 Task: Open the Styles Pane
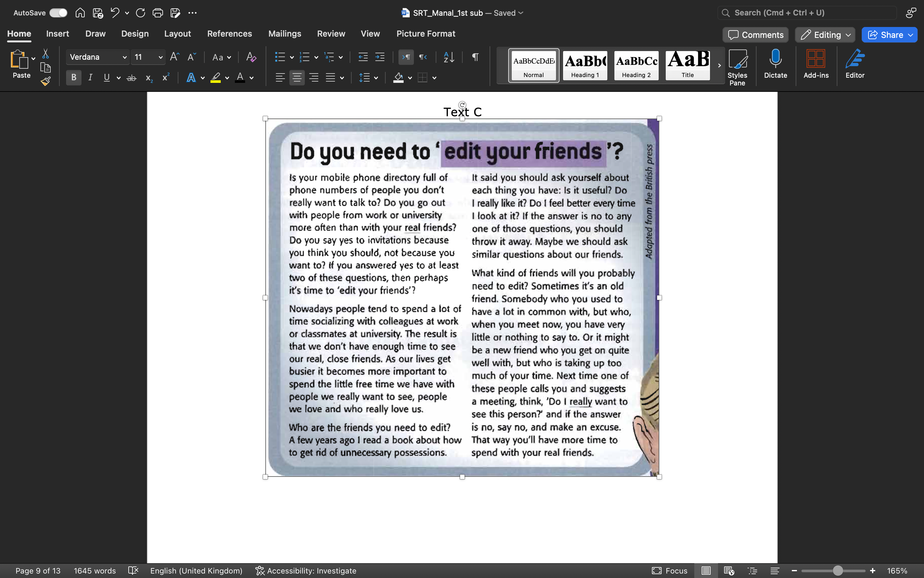click(x=737, y=67)
